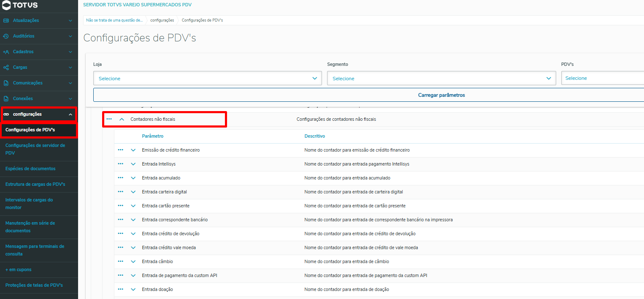The height and width of the screenshot is (299, 644).
Task: Click the Cargas share icon
Action: coord(6,67)
